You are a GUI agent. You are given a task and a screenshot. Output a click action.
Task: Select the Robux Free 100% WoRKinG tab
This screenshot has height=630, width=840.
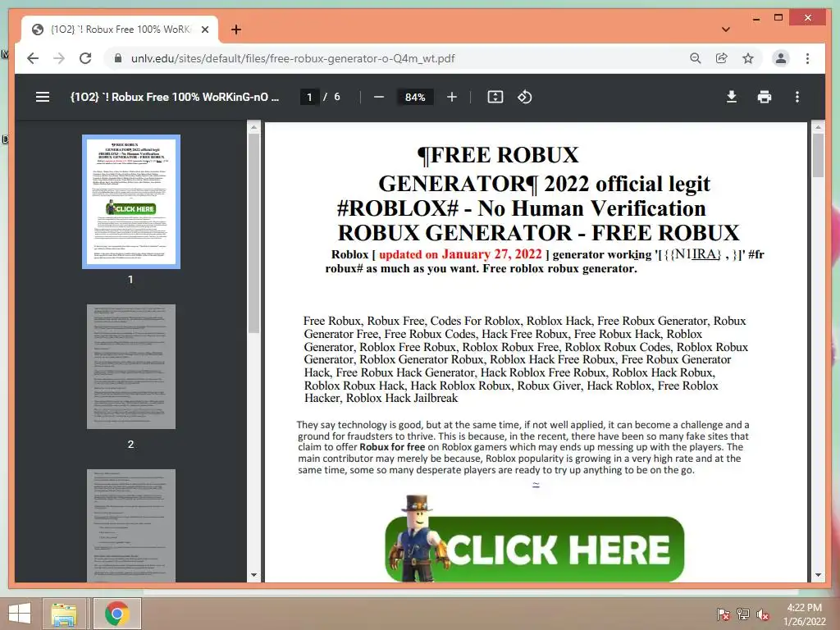(x=120, y=30)
